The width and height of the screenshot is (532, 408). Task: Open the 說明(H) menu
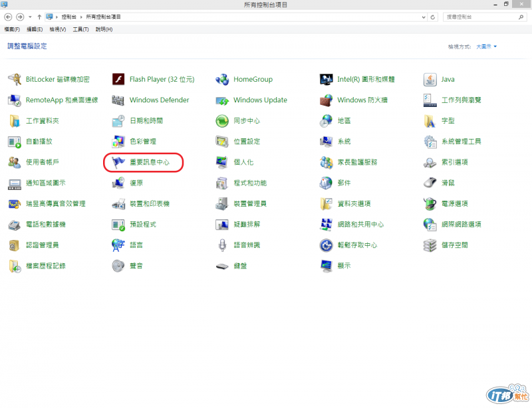point(104,29)
